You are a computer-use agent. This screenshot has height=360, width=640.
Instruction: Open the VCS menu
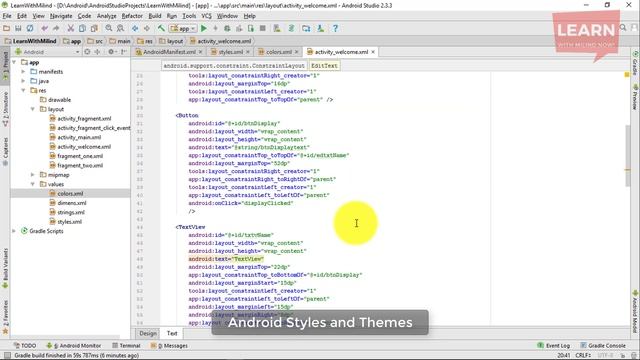[207, 16]
